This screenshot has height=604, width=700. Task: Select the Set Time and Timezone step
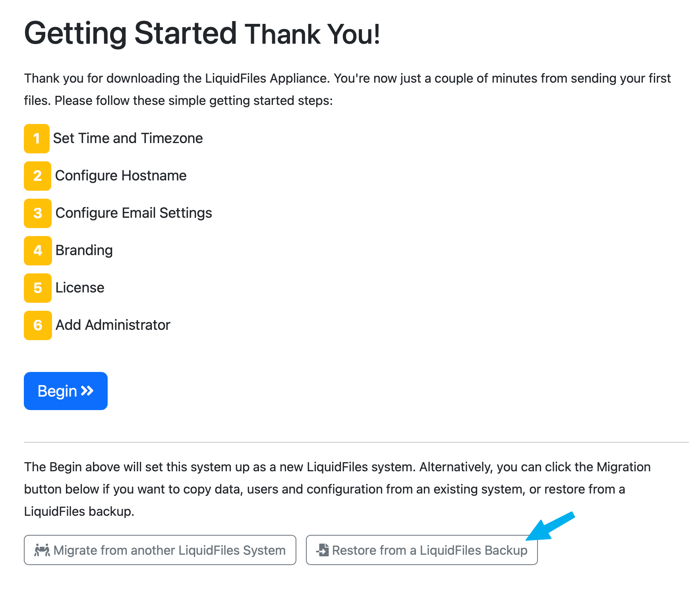(x=128, y=138)
